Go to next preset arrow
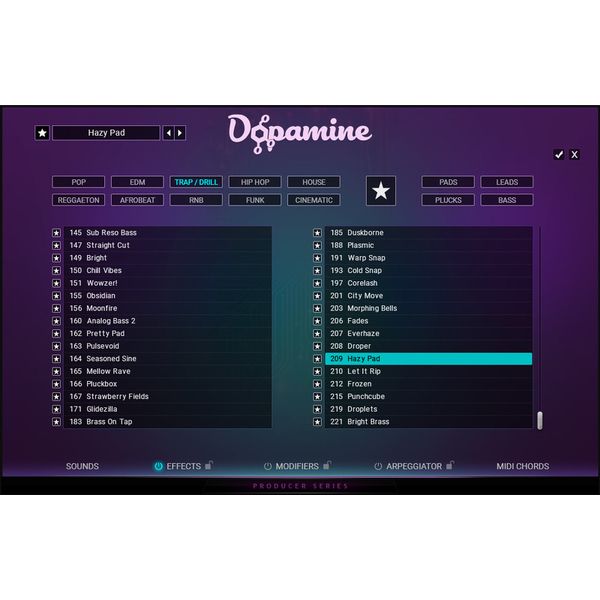600x600 pixels. click(180, 133)
